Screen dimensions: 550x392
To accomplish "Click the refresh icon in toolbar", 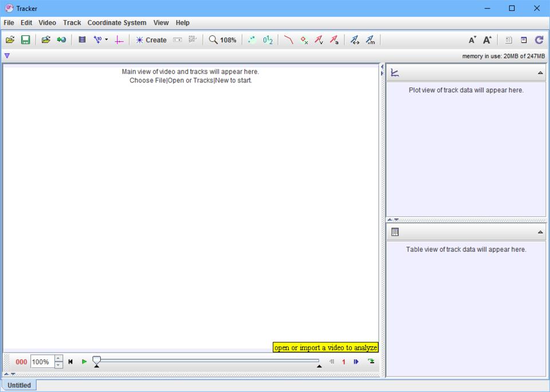I will coord(539,40).
